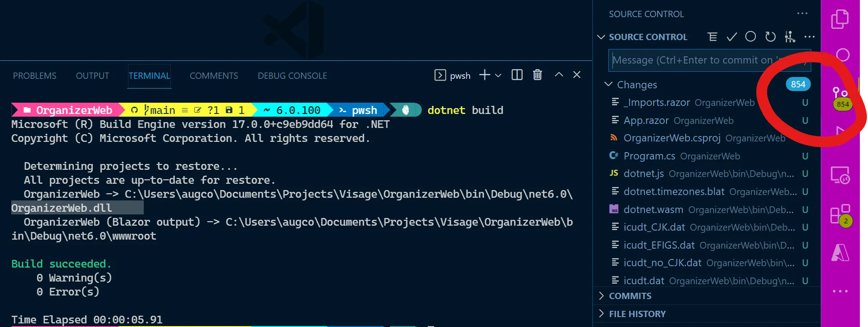Split the terminal pane
868x327 pixels.
517,75
